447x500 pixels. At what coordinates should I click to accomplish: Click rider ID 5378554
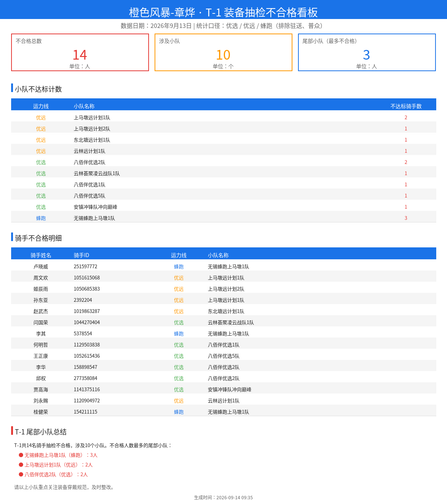click(83, 333)
